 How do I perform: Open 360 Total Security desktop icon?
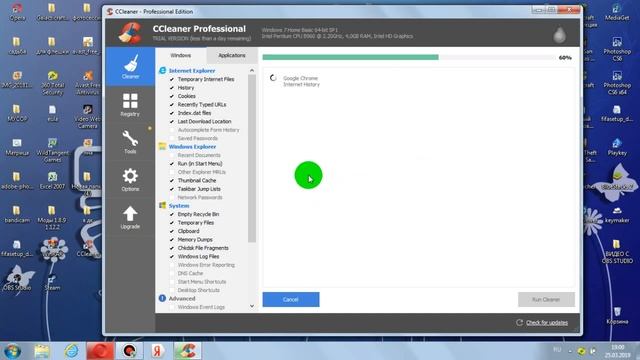click(52, 83)
